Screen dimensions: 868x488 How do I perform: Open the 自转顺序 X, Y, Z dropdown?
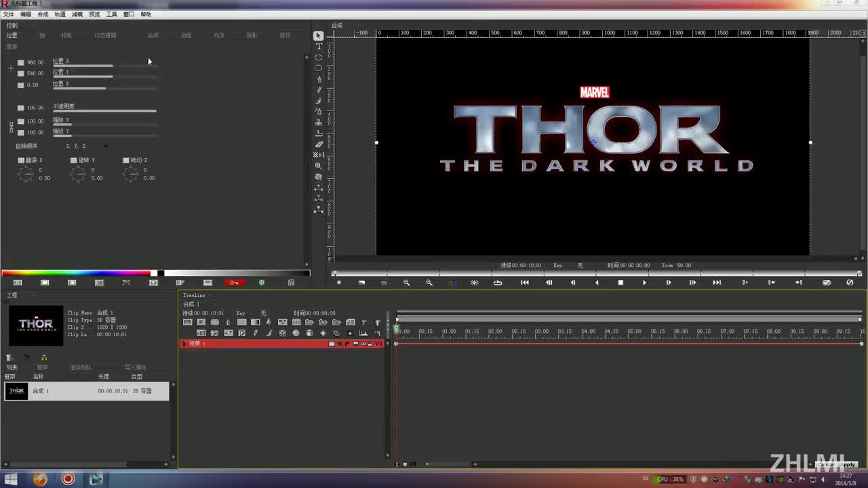pos(105,146)
